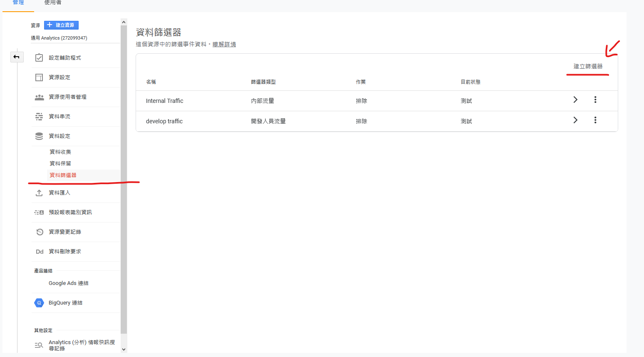Click the 建立篩選器 button

[x=588, y=66]
